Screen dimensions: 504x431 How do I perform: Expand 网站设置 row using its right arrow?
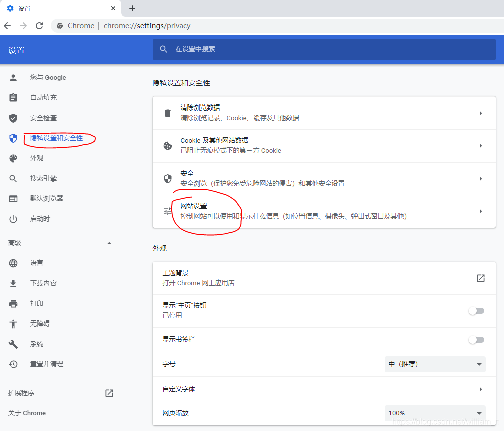coord(481,211)
